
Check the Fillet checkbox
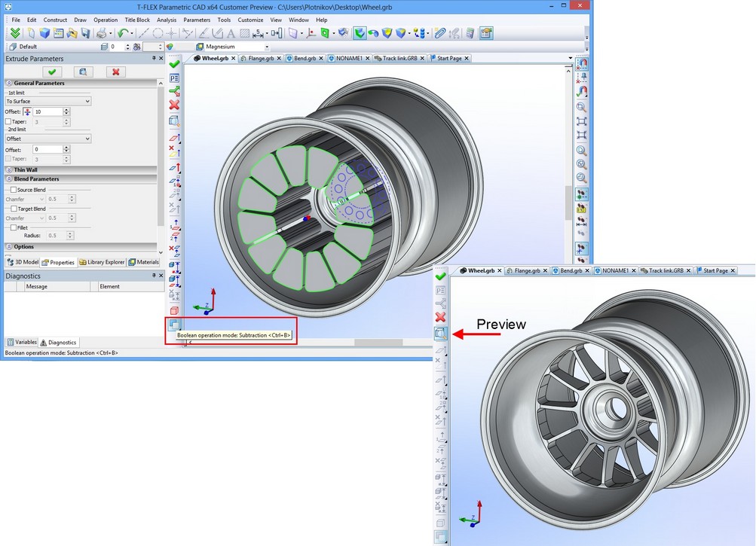pos(11,227)
